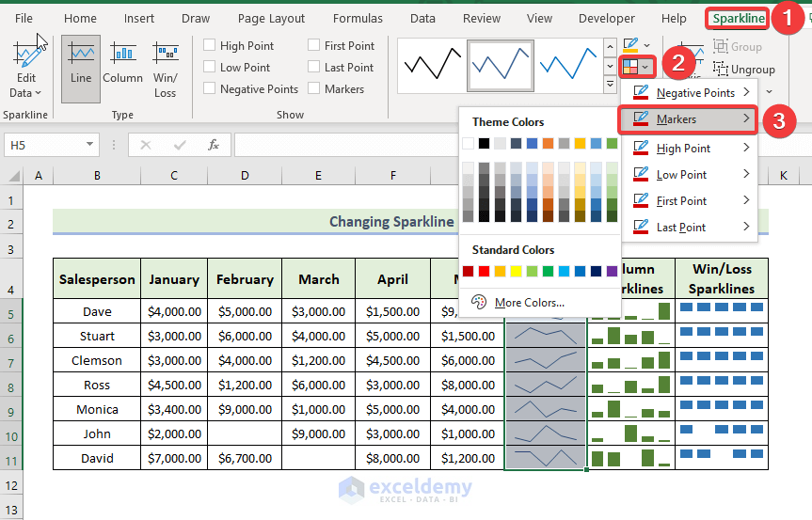Image resolution: width=812 pixels, height=520 pixels.
Task: Expand the Low Point submenu
Action: [746, 174]
